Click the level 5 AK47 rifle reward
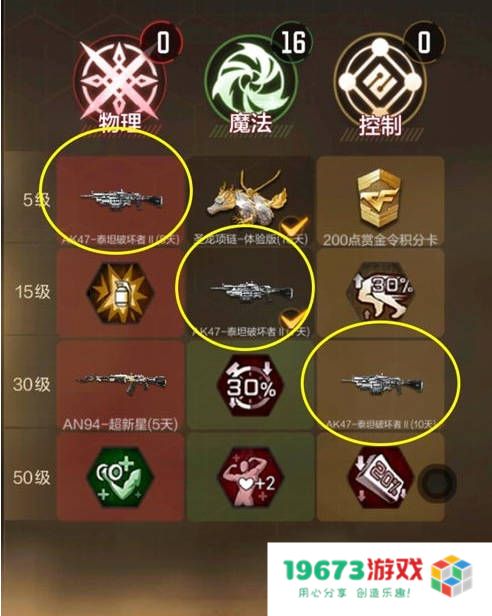Screen dimensions: 492x616 (x=121, y=201)
